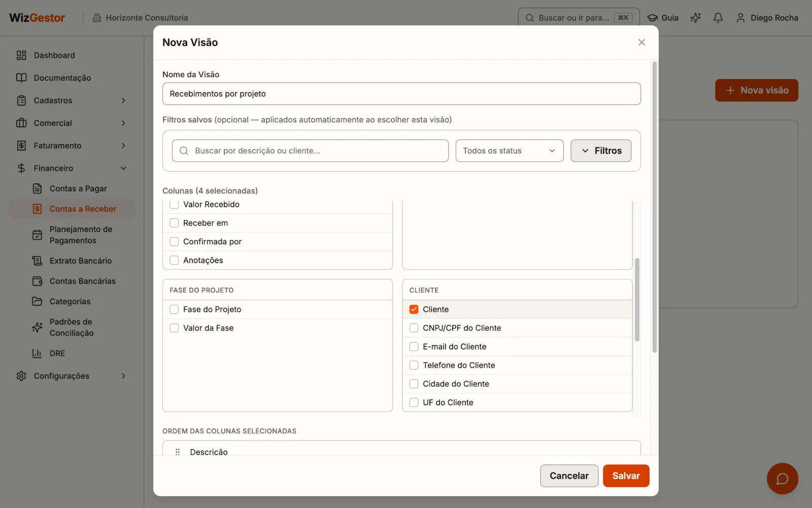Screen dimensions: 812x508
Task: Click the Financeiro dollar sign icon
Action: 21,168
